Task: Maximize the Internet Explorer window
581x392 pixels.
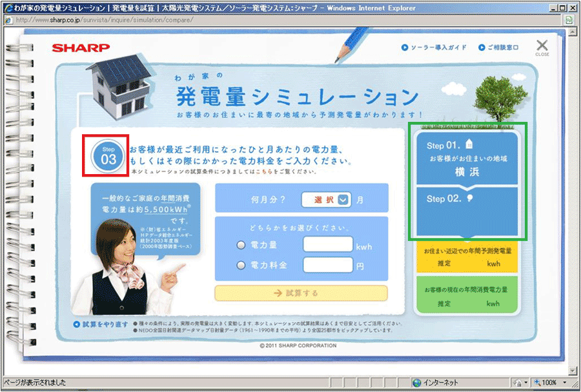Action: [x=562, y=8]
